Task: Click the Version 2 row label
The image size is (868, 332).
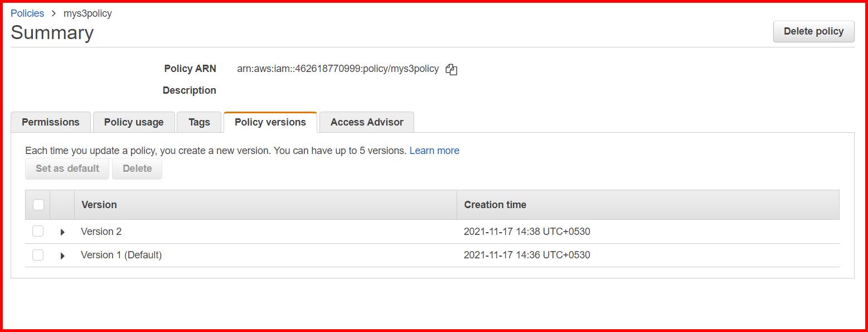Action: click(x=101, y=232)
